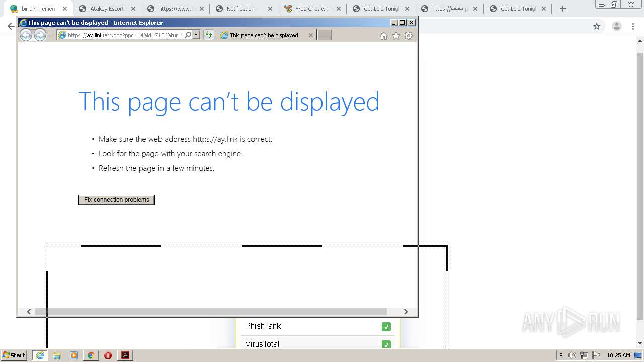Open recent pages dropdown beside forward button

tap(51, 35)
